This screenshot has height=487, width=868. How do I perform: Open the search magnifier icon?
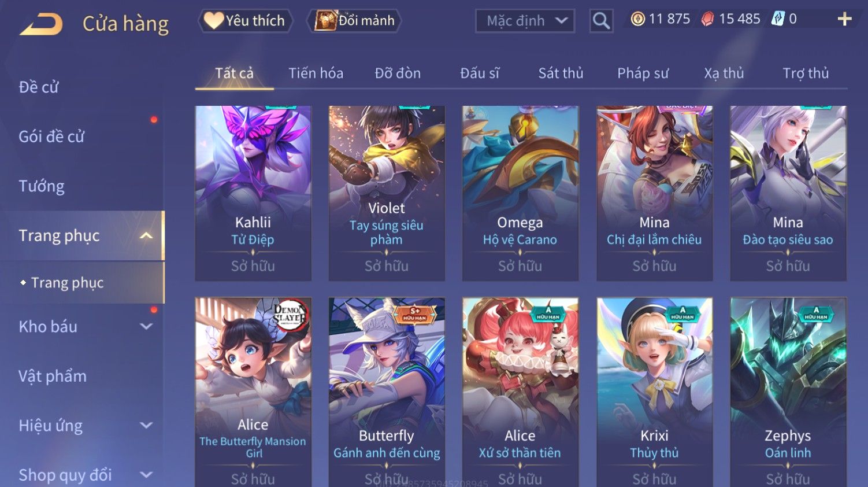[601, 21]
